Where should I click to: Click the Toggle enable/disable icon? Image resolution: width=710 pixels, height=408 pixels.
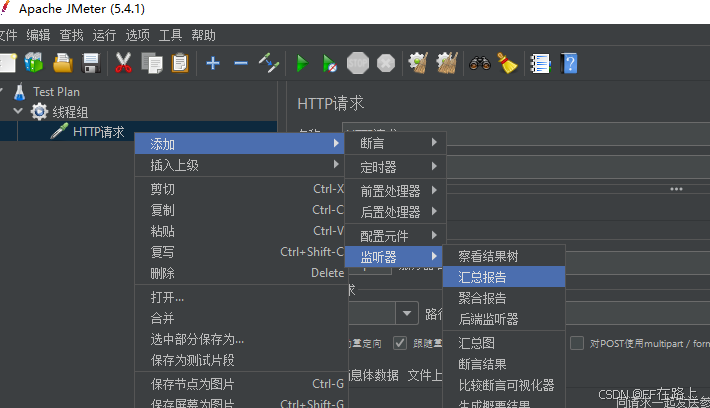[269, 63]
